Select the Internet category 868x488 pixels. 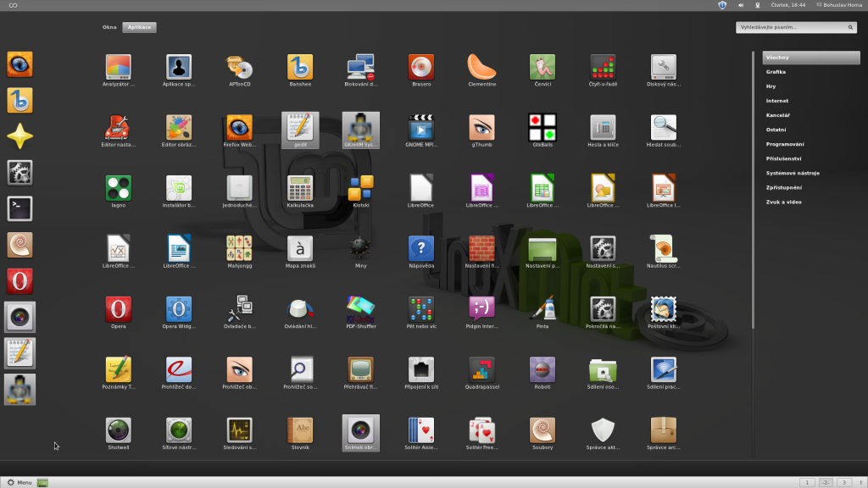click(777, 101)
